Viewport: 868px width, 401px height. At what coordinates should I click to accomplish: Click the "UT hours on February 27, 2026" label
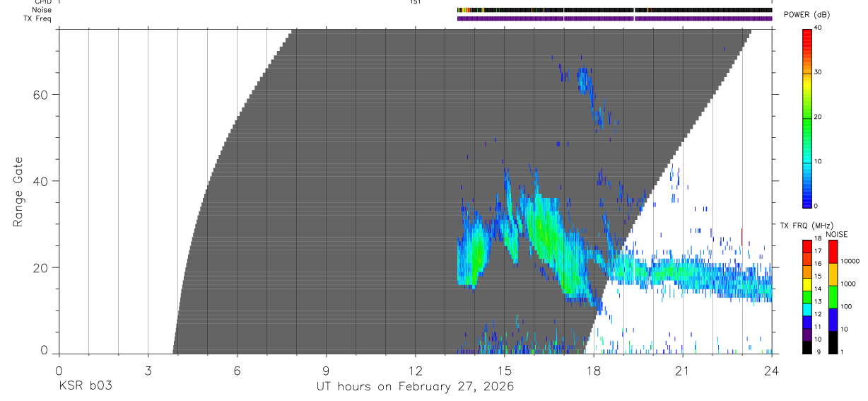click(415, 387)
